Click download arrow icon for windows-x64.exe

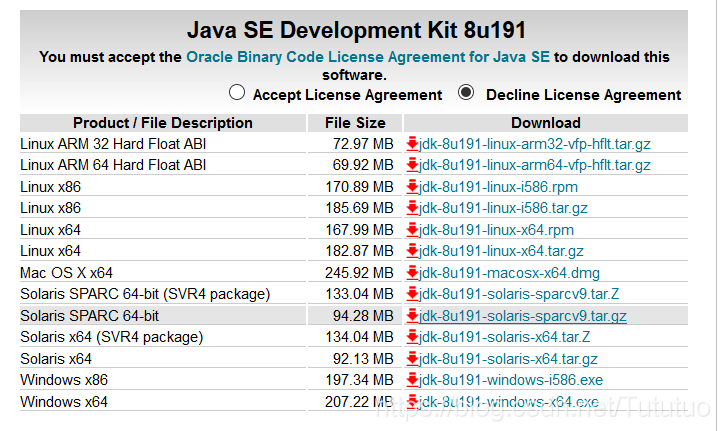[412, 402]
